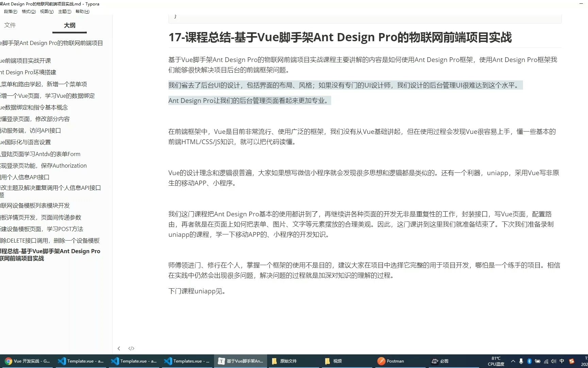
Task: Click microphone tray icon
Action: coord(521,361)
